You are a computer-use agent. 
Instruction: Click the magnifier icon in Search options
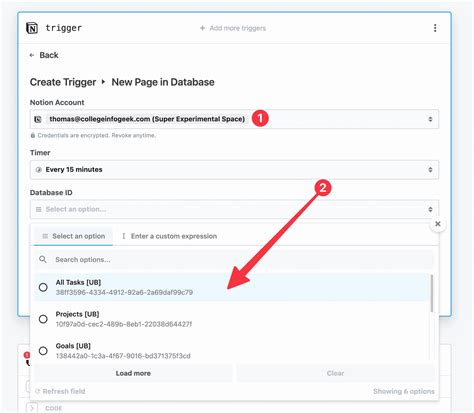tap(43, 259)
